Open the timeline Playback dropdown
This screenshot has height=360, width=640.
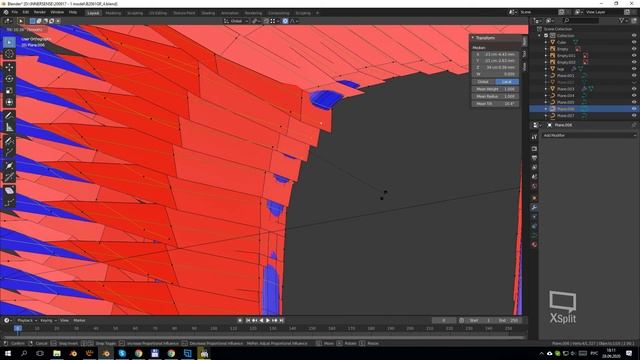coord(27,320)
